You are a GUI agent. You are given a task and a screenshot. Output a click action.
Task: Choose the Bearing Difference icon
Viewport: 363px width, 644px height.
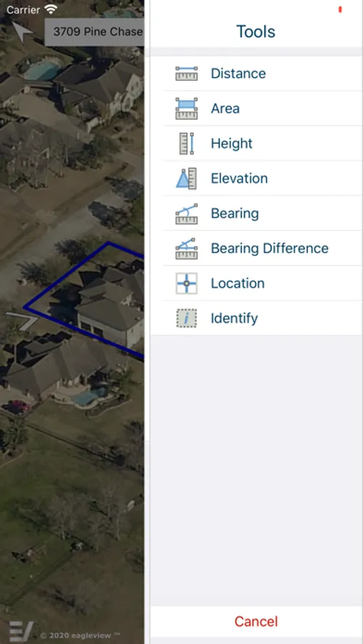(186, 248)
